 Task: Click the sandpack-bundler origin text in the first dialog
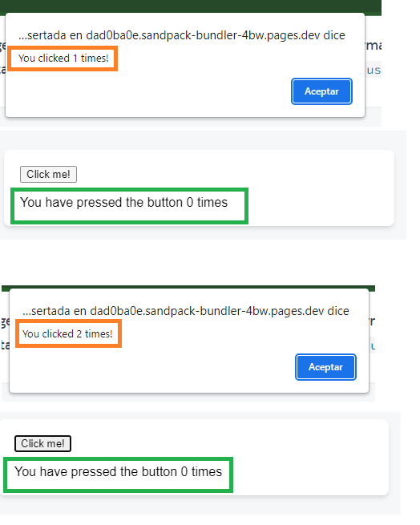click(x=181, y=35)
